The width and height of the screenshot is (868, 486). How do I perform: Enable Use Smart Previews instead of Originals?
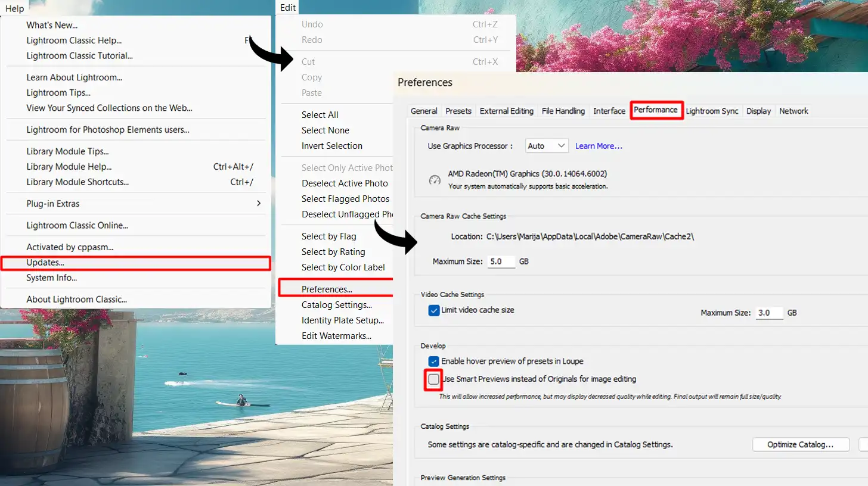point(433,379)
